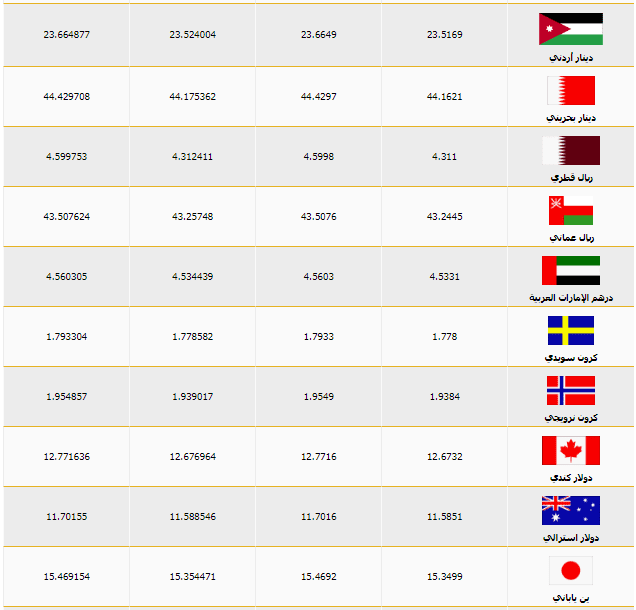This screenshot has width=636, height=610.
Task: Click the Australian flag icon
Action: pyautogui.click(x=571, y=510)
